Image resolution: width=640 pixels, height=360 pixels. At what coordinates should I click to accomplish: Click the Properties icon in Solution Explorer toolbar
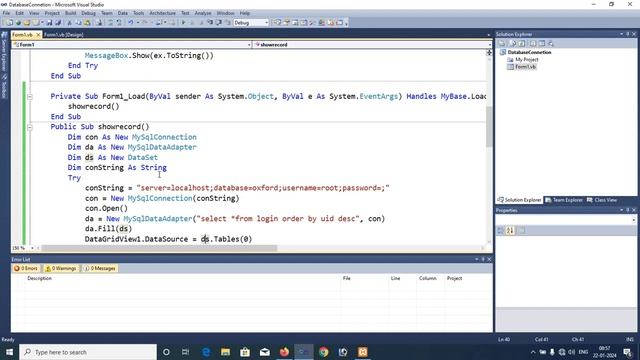click(502, 43)
